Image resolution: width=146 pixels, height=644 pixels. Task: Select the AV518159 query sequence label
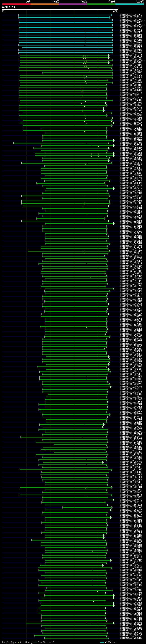[8, 7]
